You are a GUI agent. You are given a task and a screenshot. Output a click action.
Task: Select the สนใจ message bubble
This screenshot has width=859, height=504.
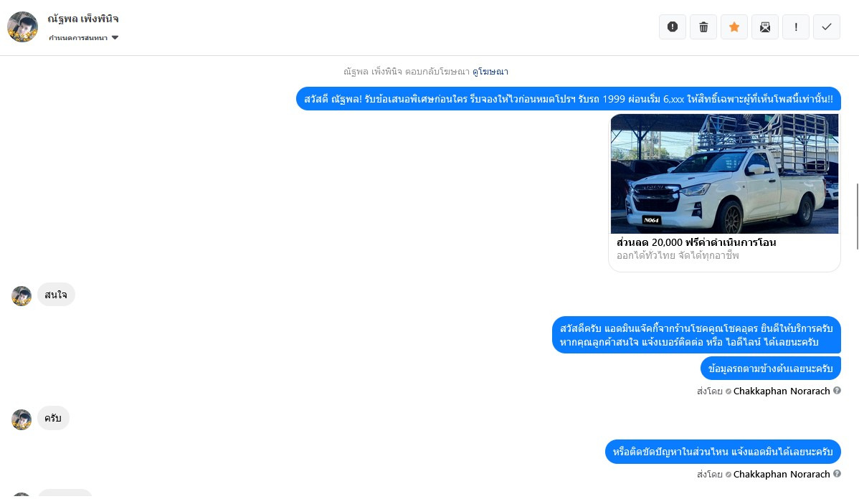coord(56,295)
